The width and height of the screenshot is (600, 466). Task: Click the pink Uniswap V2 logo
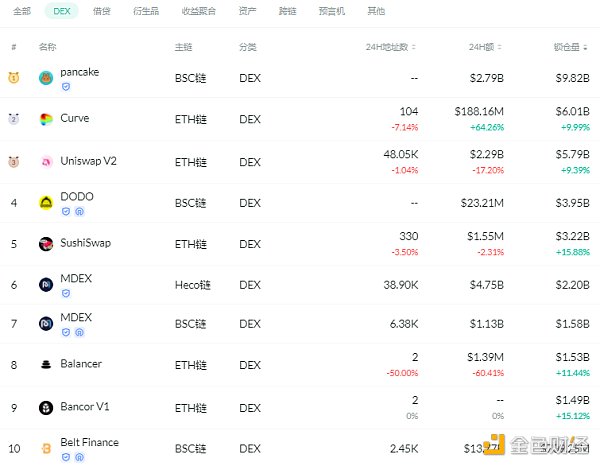(46, 162)
